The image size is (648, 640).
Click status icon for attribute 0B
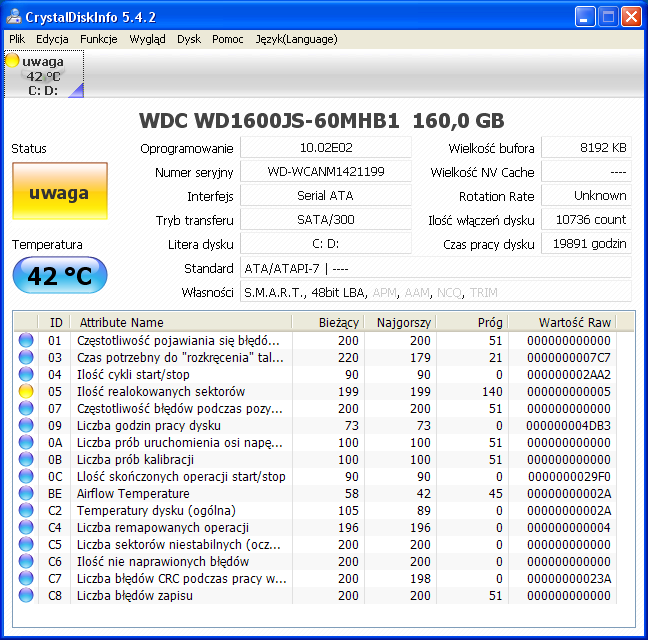tap(26, 459)
